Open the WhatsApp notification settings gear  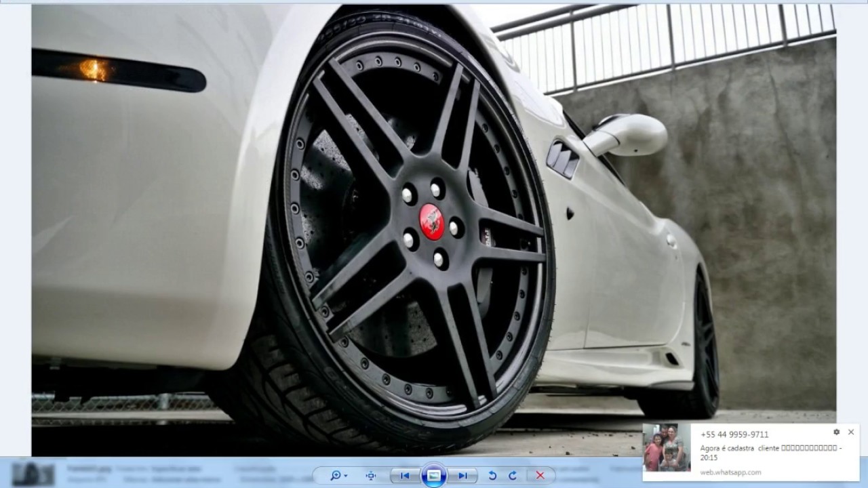836,432
